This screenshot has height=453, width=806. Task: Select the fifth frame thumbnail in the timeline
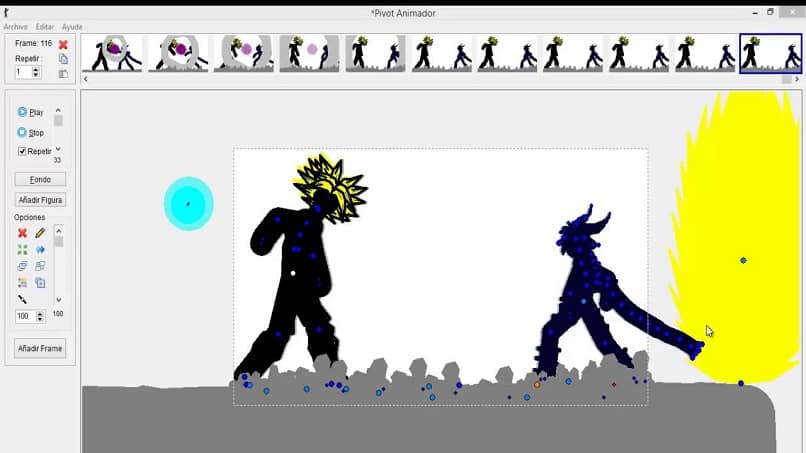(x=375, y=53)
